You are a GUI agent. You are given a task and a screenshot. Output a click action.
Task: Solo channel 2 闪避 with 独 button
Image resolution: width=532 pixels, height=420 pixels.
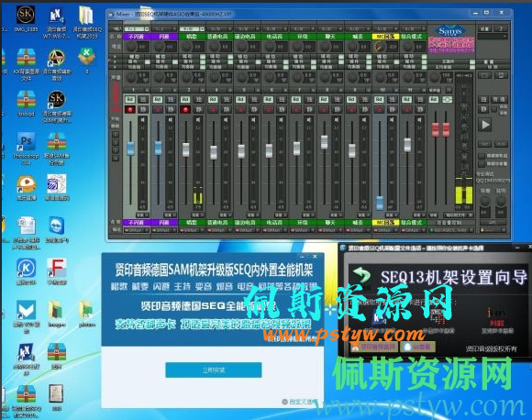point(171,99)
